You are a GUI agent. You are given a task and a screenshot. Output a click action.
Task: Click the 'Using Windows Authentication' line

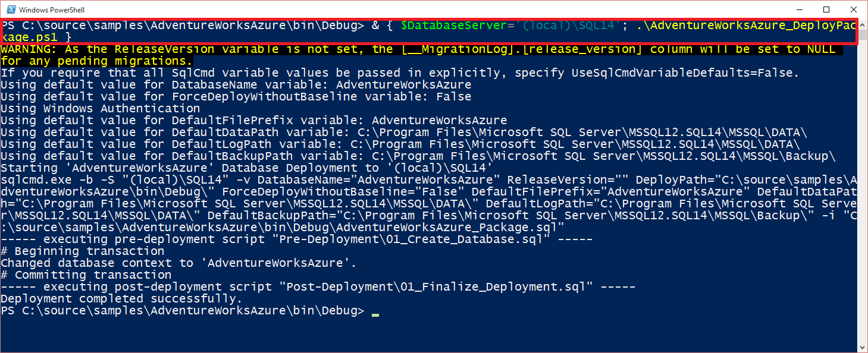coord(100,109)
